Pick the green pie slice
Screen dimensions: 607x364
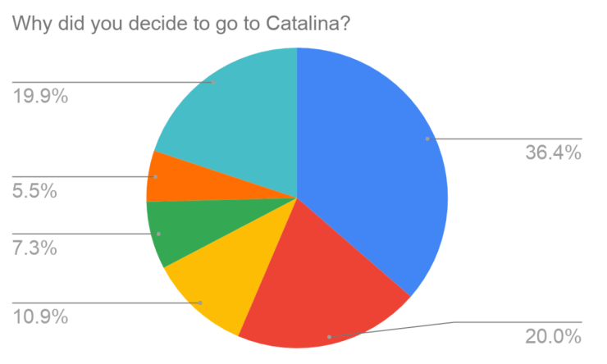tap(176, 234)
